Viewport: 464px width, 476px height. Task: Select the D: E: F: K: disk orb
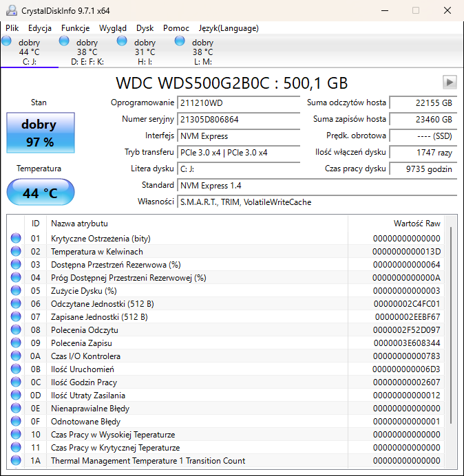click(x=65, y=42)
